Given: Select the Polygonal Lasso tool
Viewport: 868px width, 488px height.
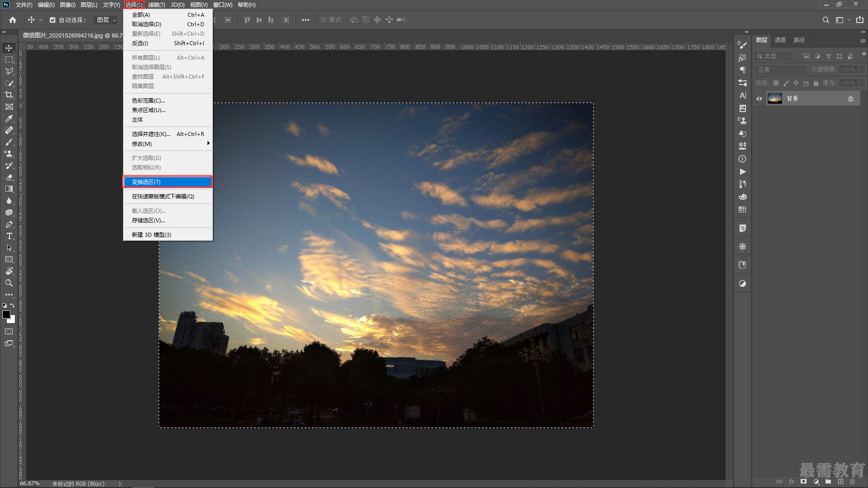Looking at the screenshot, I should [9, 71].
